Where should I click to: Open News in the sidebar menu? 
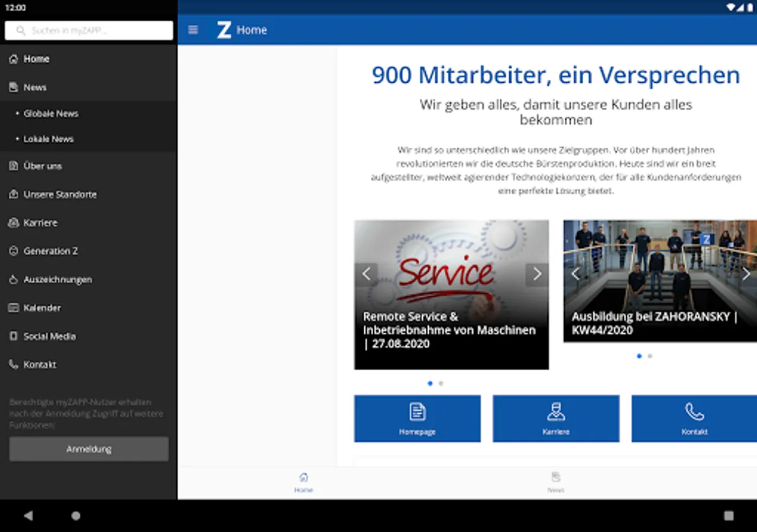[89, 87]
